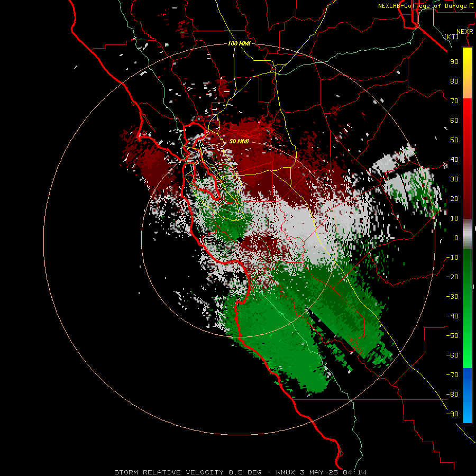Select the 10 value on the velocity scale
The image size is (476, 476).
point(454,218)
